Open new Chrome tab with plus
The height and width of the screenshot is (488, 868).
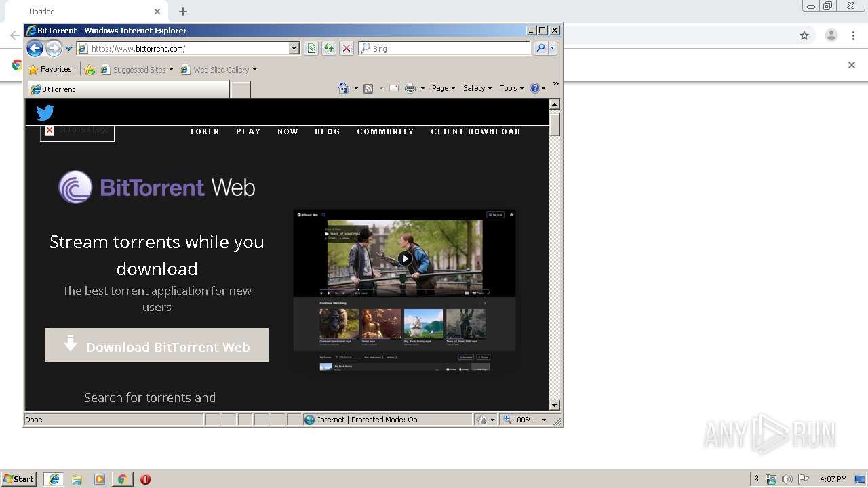click(x=183, y=12)
